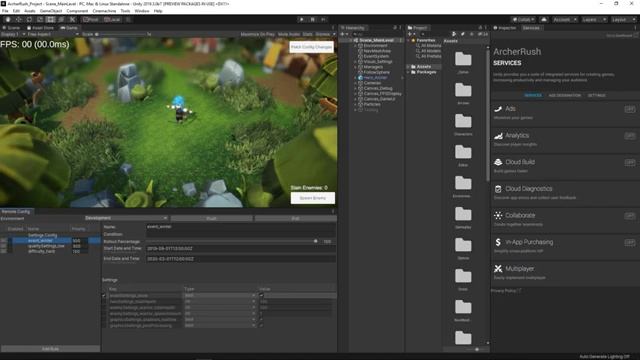
Task: Open the File menu
Action: pos(5,11)
